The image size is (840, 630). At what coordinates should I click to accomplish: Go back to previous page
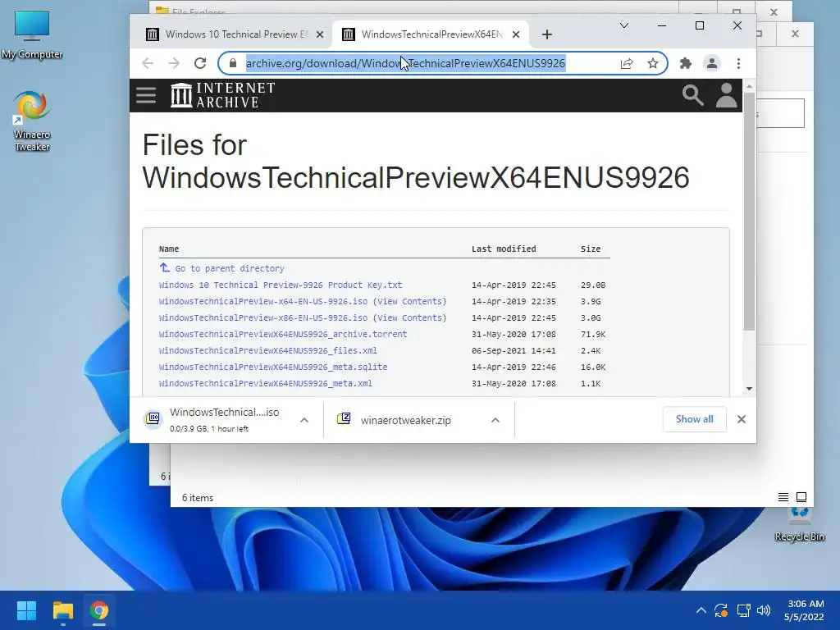(148, 63)
